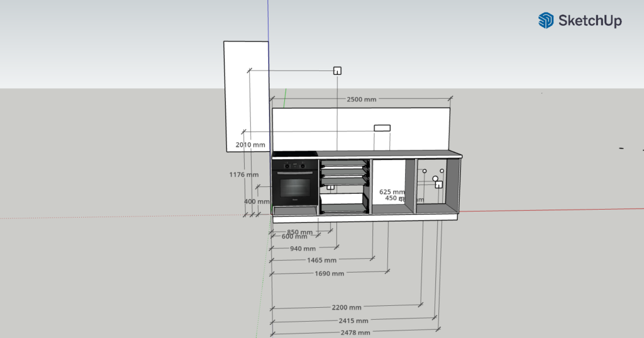Image resolution: width=644 pixels, height=338 pixels.
Task: Click the SketchUp logo icon
Action: tap(545, 21)
